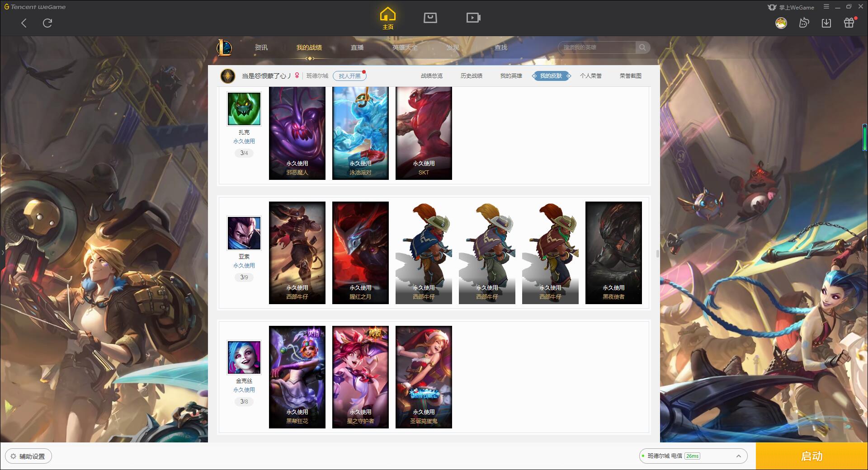
Task: Open the 掌上WeGame mobile link
Action: [791, 7]
